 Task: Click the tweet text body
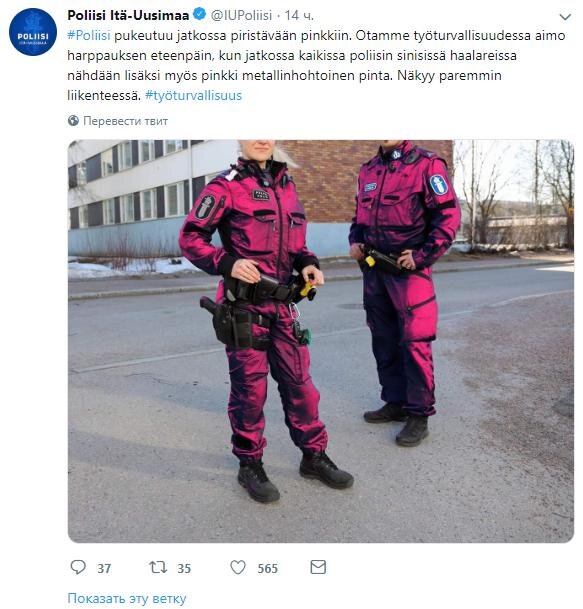[316, 65]
